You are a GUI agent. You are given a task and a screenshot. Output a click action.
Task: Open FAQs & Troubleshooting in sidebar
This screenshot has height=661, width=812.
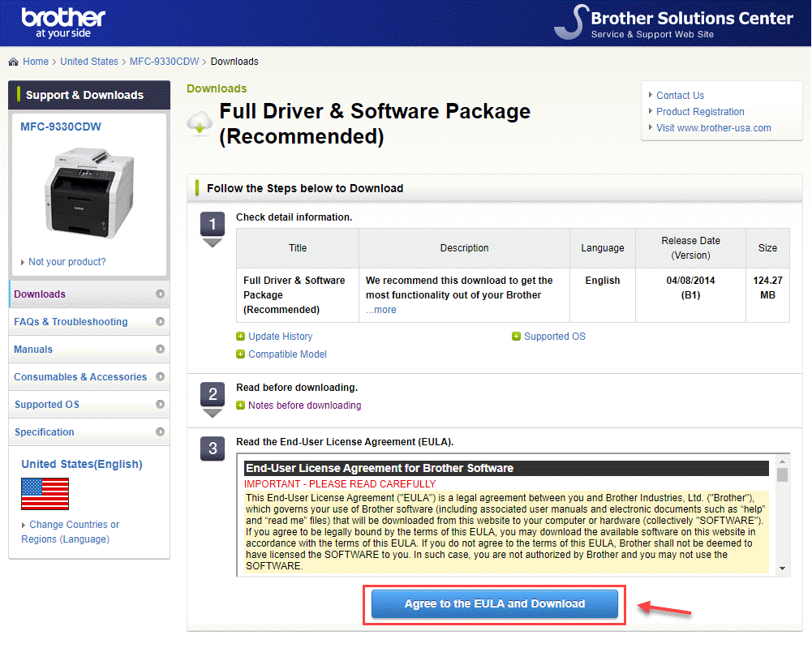pyautogui.click(x=71, y=322)
